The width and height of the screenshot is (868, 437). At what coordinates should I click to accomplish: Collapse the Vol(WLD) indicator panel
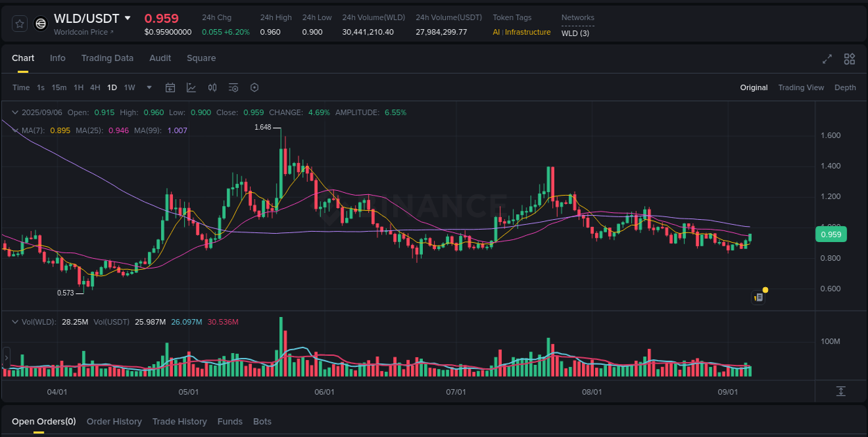pyautogui.click(x=15, y=321)
